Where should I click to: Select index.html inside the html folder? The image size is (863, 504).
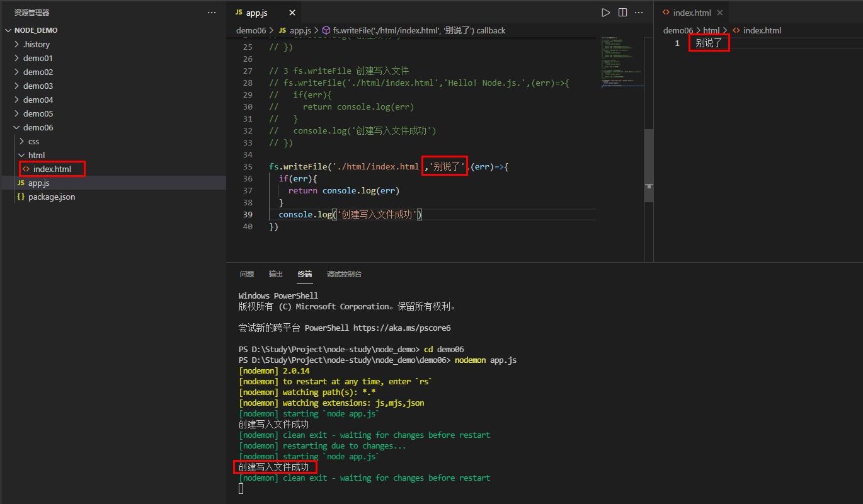[x=52, y=169]
